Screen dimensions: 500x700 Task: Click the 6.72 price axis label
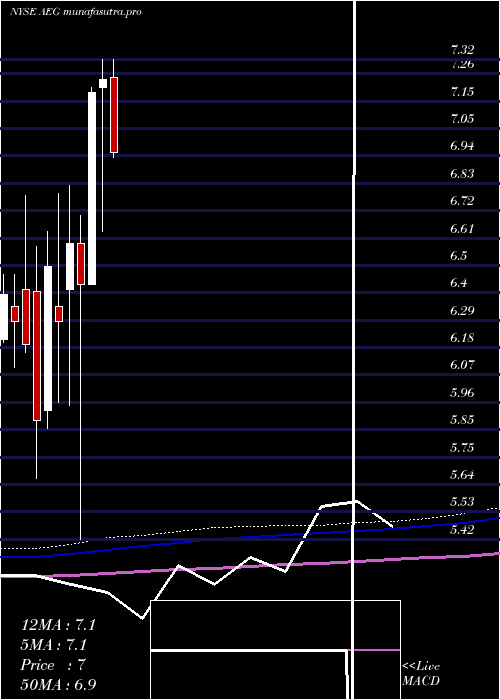tap(462, 201)
